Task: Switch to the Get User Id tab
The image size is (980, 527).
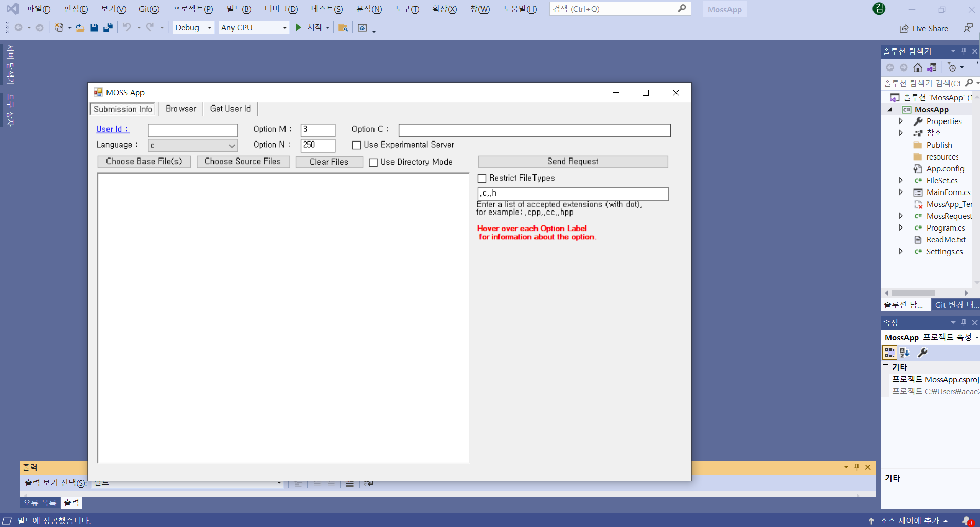Action: [230, 109]
